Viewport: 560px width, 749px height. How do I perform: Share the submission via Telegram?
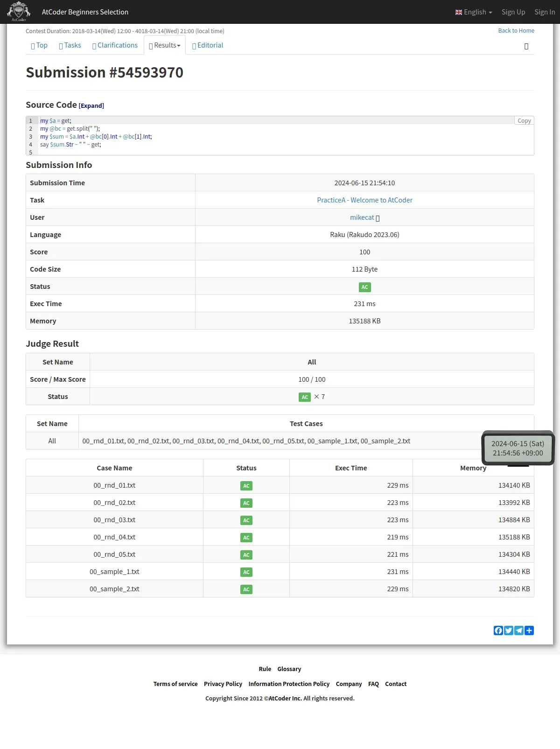[x=519, y=630]
